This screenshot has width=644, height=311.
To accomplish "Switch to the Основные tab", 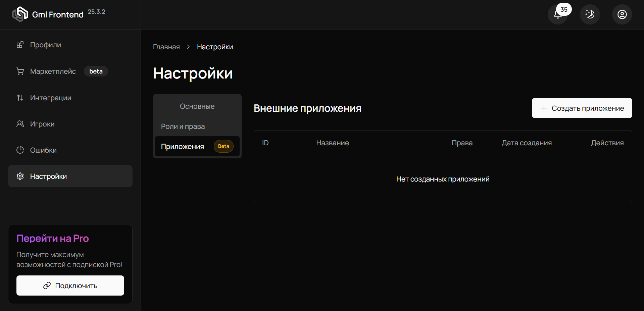I will click(x=197, y=106).
